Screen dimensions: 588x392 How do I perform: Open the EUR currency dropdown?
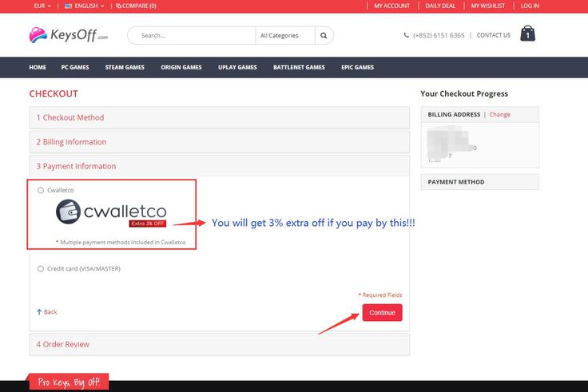[x=42, y=6]
